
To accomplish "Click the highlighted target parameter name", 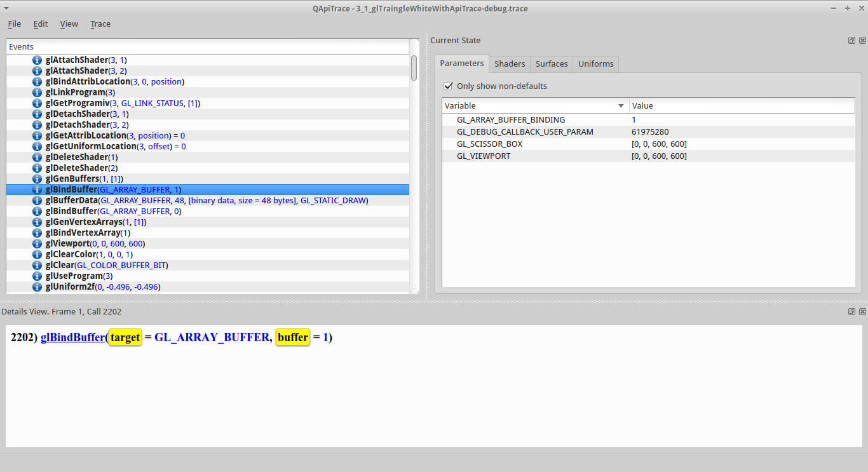I will 125,337.
